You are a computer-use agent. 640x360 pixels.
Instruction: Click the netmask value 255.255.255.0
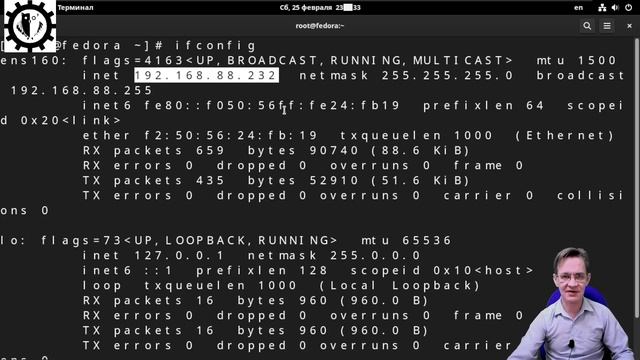[x=447, y=76]
